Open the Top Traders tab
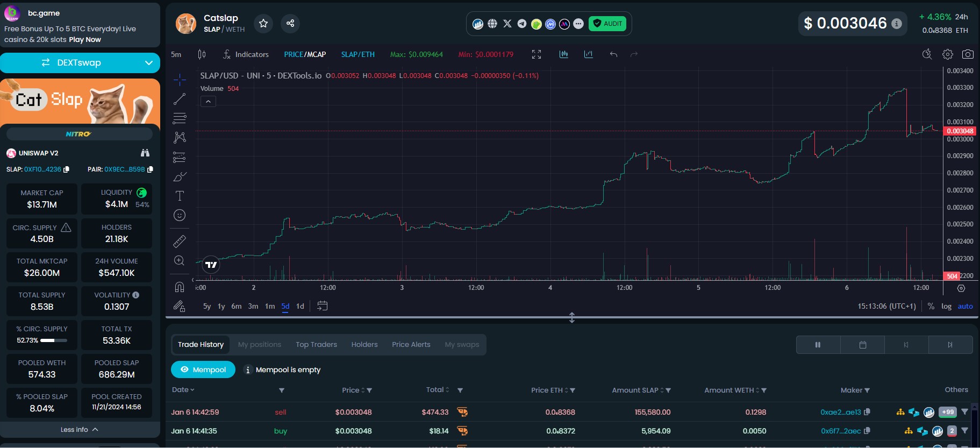This screenshot has width=980, height=448. (x=316, y=345)
